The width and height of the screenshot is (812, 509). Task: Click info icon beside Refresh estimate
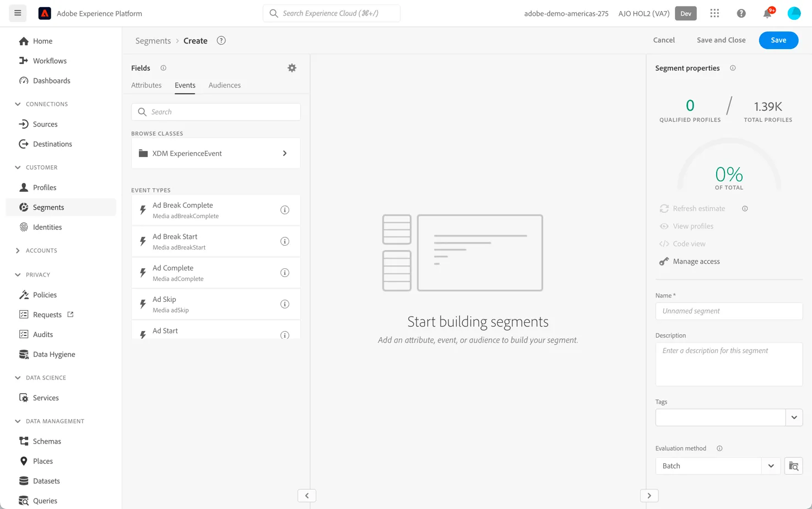(x=745, y=208)
